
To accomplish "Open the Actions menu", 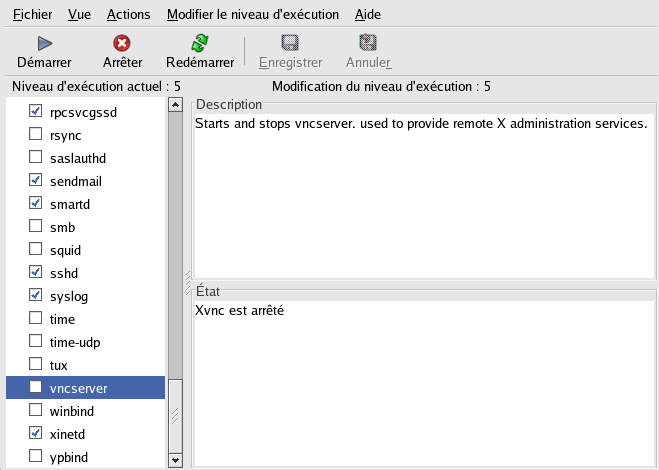I will (x=128, y=15).
